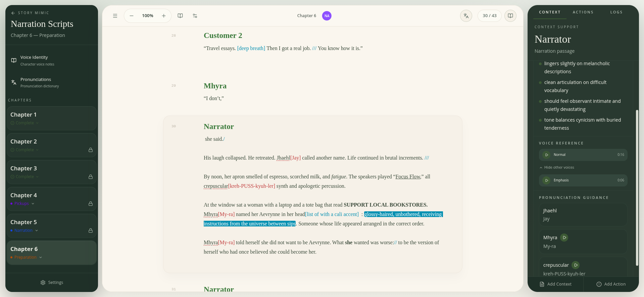The height and width of the screenshot is (297, 644).
Task: Click the 100% zoom level value
Action: click(148, 16)
